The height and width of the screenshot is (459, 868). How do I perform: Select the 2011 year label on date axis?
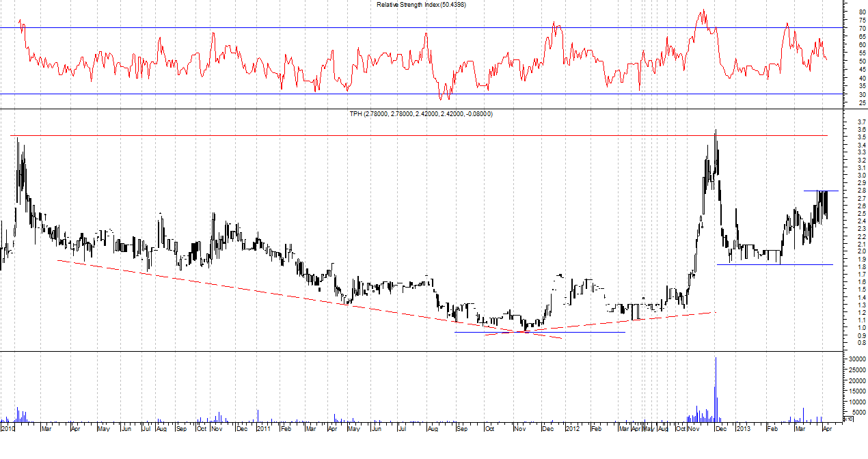(x=264, y=429)
